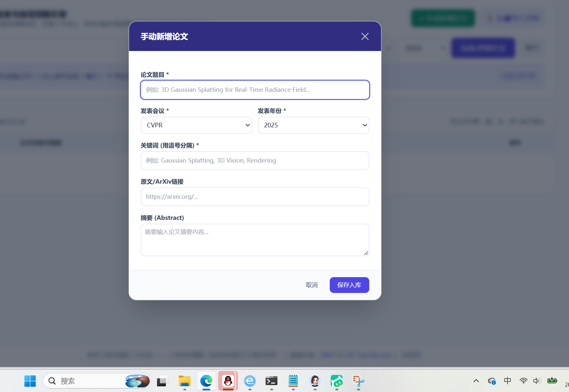Image resolution: width=569 pixels, height=392 pixels.
Task: Click the cloud sync tray icon
Action: [x=492, y=381]
